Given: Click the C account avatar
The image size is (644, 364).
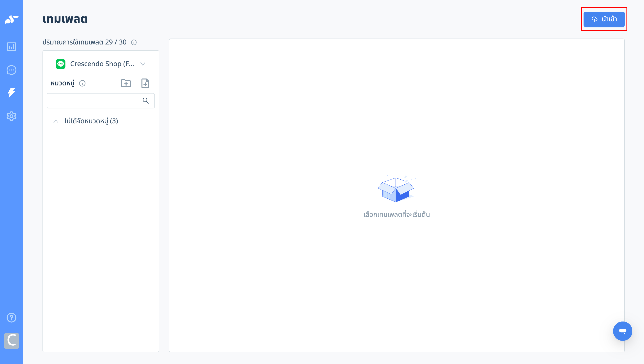Looking at the screenshot, I should (11, 341).
